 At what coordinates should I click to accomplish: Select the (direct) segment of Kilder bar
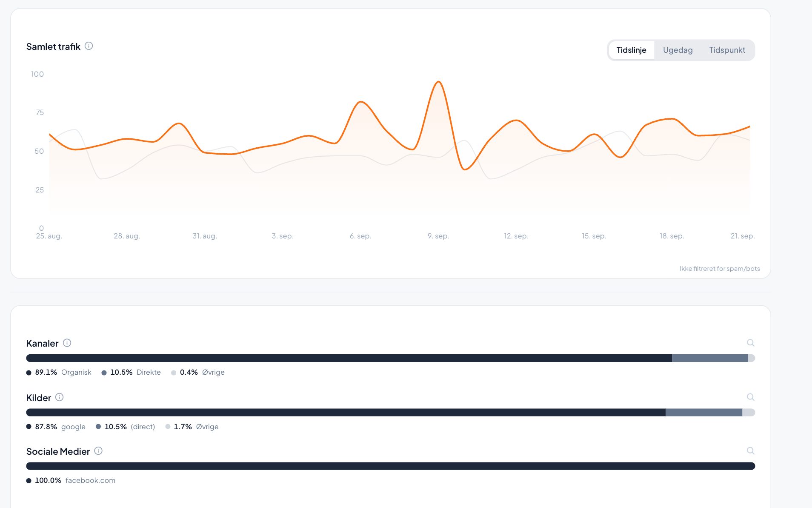click(x=704, y=412)
